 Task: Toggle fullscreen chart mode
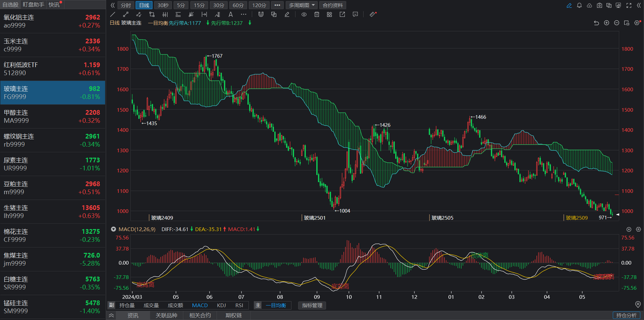click(629, 6)
